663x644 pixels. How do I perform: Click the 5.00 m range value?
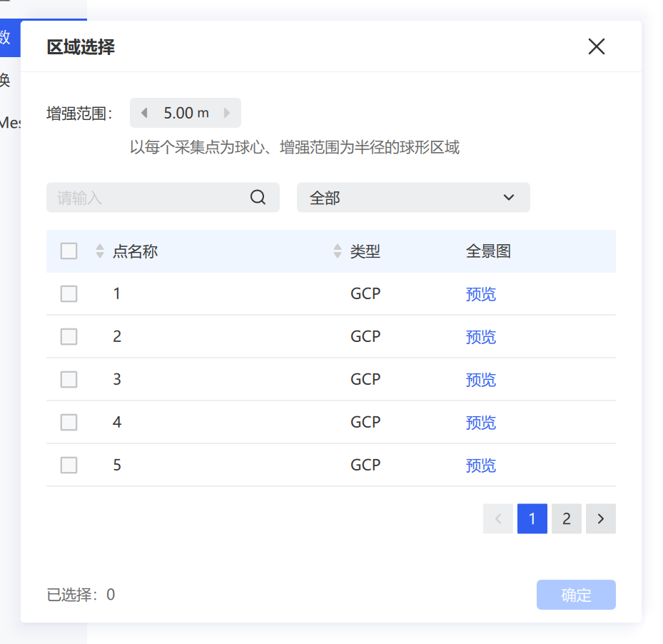(x=186, y=113)
